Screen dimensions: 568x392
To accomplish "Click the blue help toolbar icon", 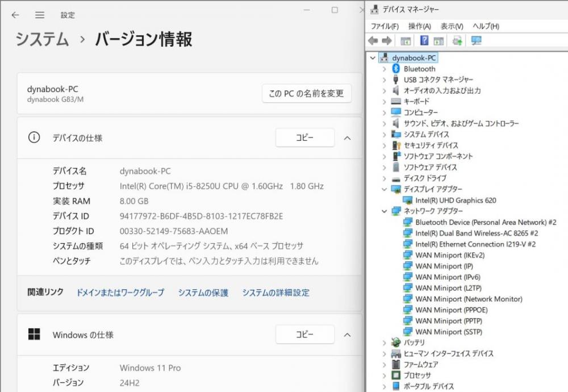I will point(424,40).
